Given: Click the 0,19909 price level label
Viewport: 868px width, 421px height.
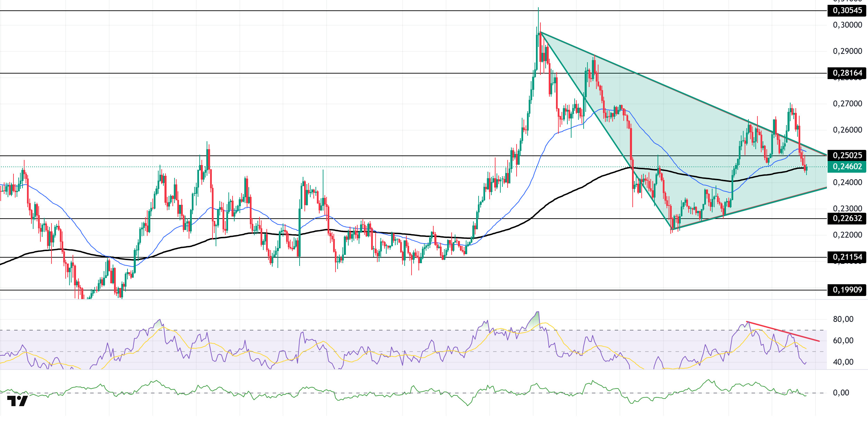Looking at the screenshot, I should (847, 290).
